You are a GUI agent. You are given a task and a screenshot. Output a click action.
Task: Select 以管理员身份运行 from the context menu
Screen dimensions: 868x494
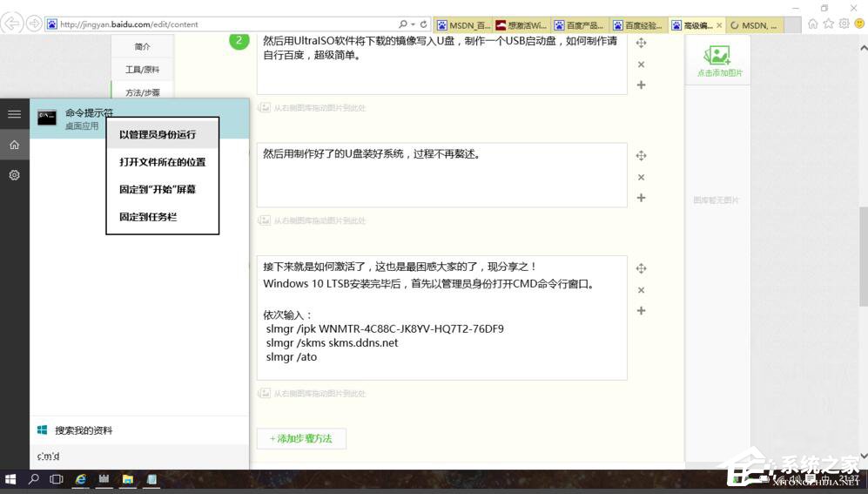(158, 135)
